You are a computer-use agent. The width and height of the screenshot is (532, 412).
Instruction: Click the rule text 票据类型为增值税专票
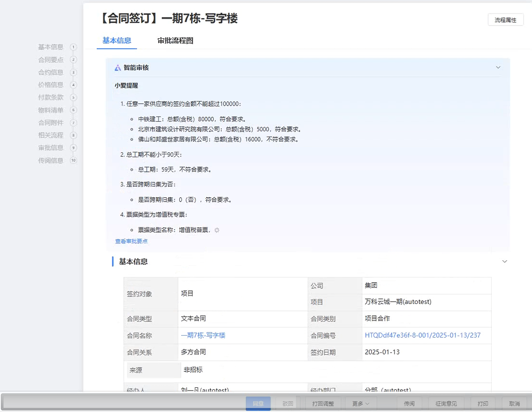[157, 215]
